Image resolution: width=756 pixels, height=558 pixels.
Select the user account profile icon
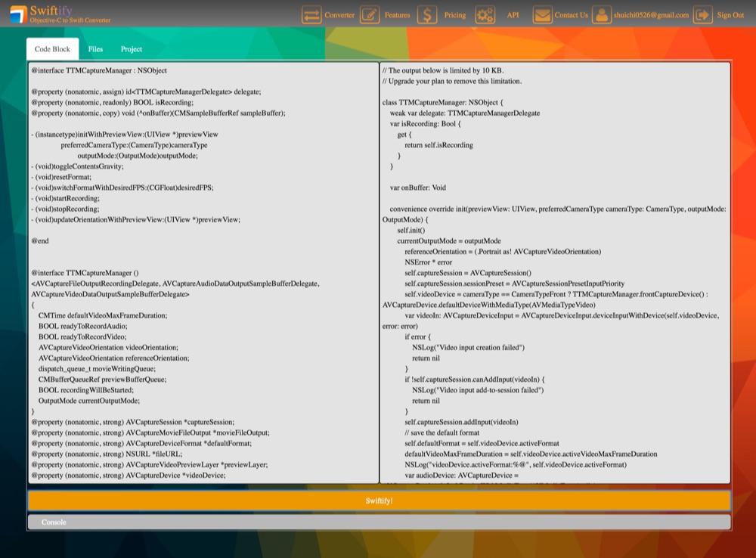(x=601, y=14)
